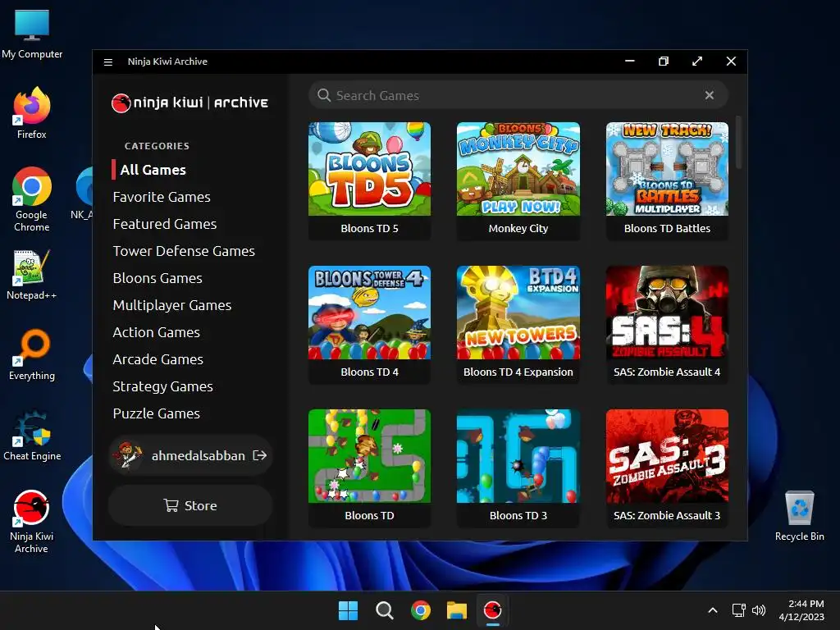Open the Bloons TD 5 game thumbnail
Viewport: 840px width, 630px height.
(x=370, y=169)
